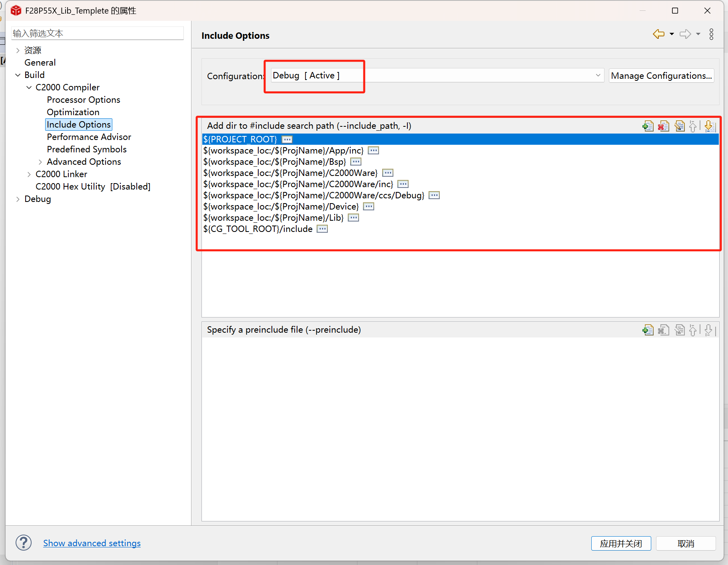
Task: Select Include Options in the tree
Action: pos(79,125)
